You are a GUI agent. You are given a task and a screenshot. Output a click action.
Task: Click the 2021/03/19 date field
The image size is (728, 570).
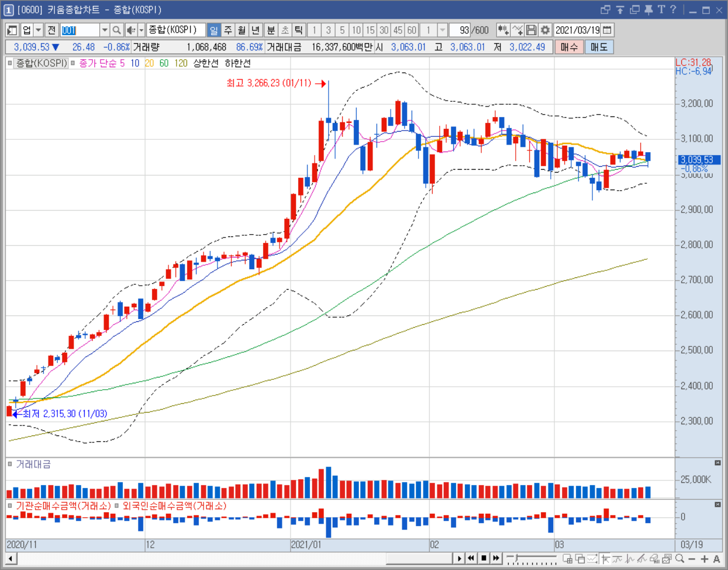[577, 30]
